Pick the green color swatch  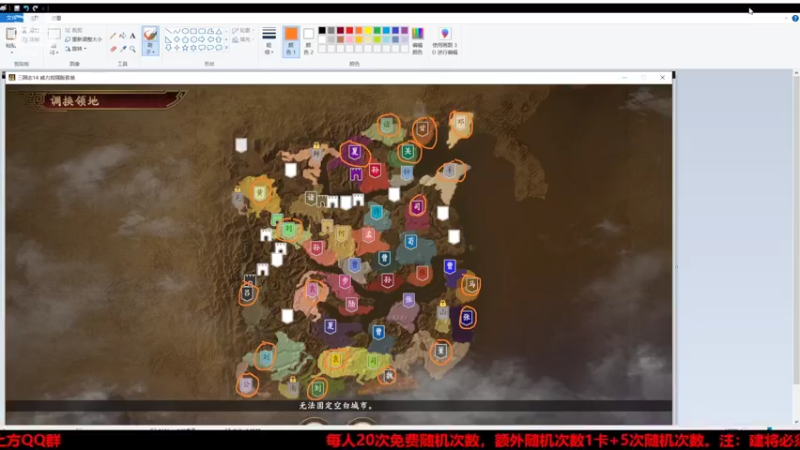click(x=377, y=31)
